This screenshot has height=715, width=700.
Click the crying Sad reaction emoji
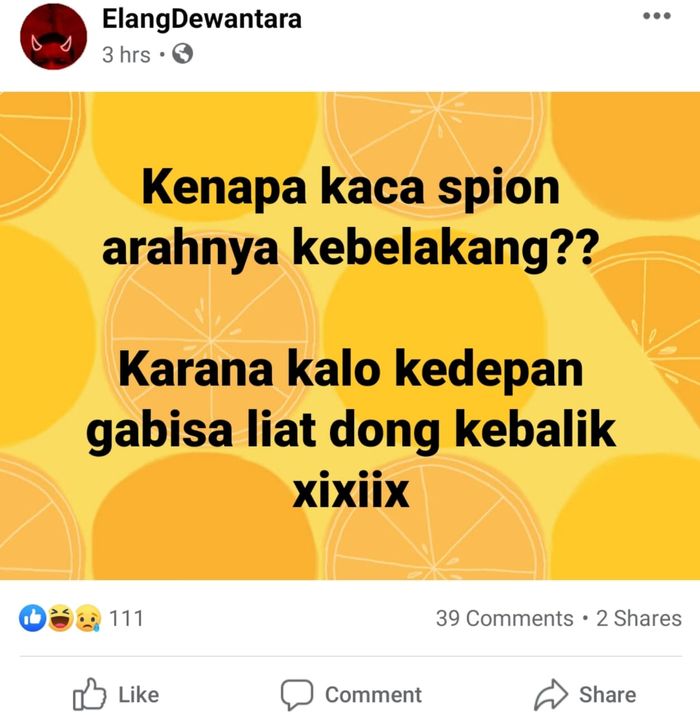tap(88, 618)
